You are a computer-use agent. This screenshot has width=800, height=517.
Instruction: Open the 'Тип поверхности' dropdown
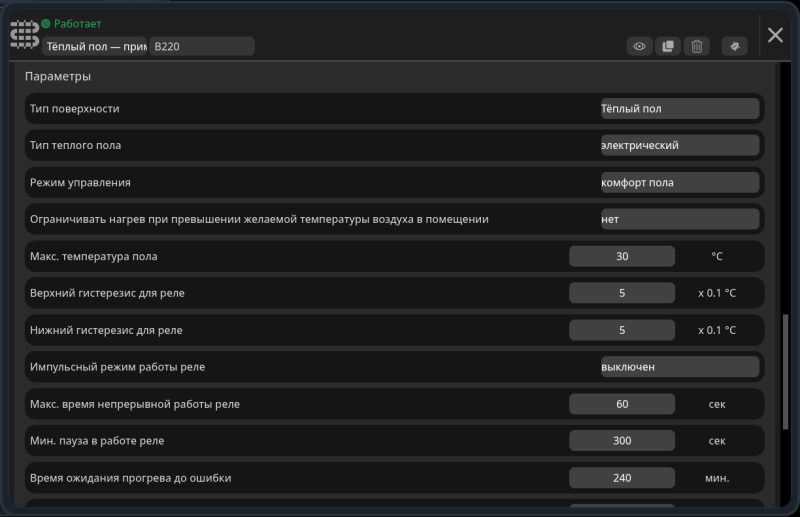(x=680, y=109)
